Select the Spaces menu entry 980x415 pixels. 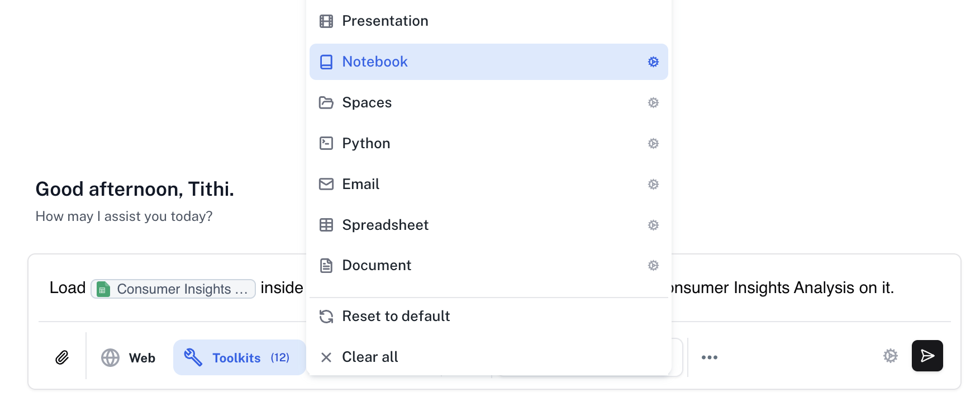(x=367, y=103)
